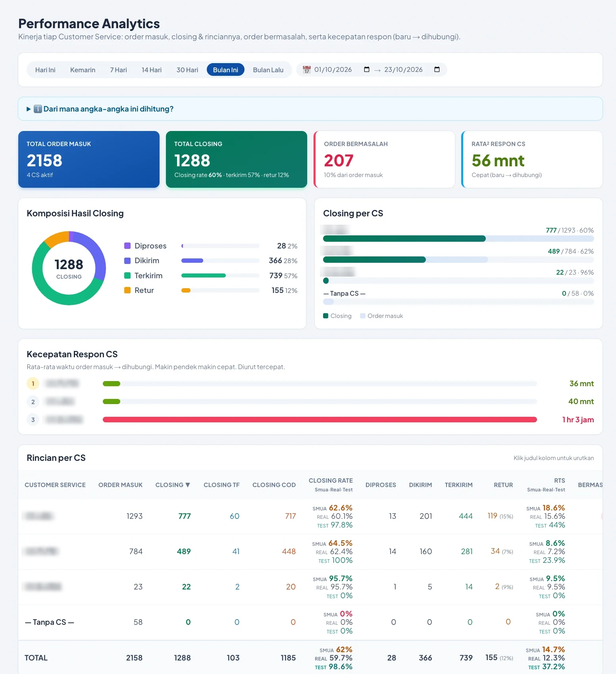Click the Dikirim legend swatch

pos(127,261)
